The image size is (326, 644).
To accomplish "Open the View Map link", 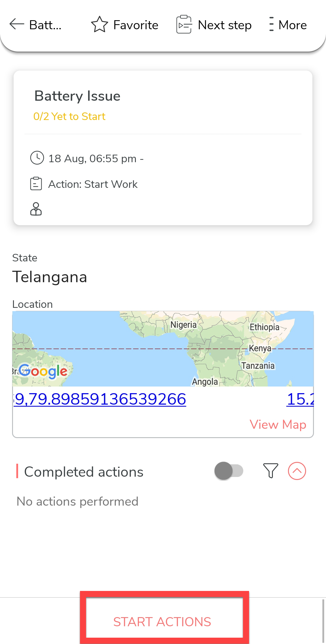I will (x=278, y=425).
